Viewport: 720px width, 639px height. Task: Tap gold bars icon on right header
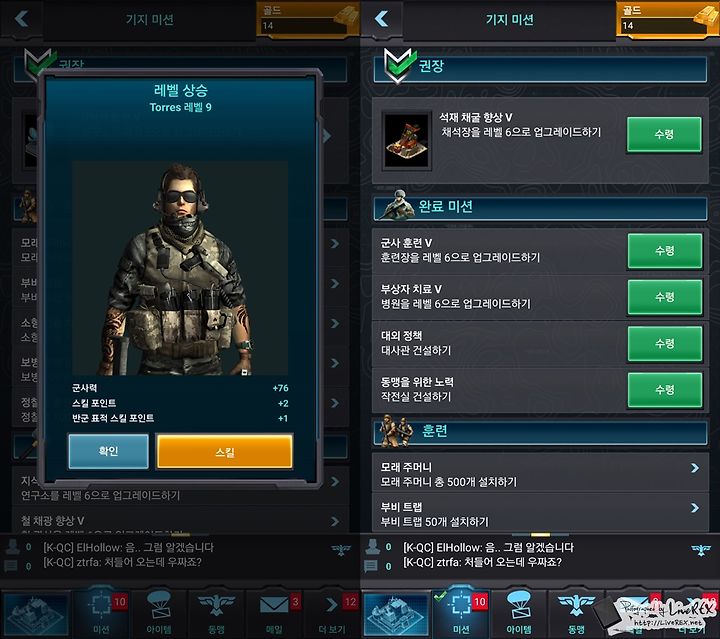[x=705, y=16]
